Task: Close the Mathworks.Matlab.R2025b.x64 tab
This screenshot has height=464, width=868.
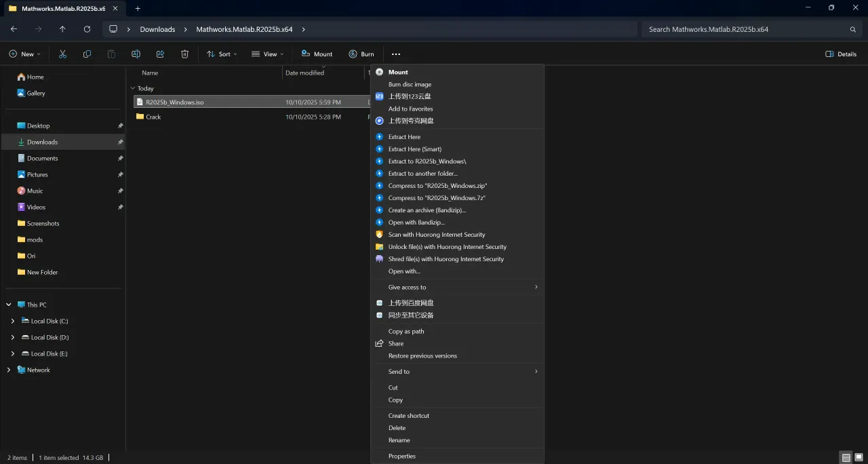Action: click(x=115, y=8)
